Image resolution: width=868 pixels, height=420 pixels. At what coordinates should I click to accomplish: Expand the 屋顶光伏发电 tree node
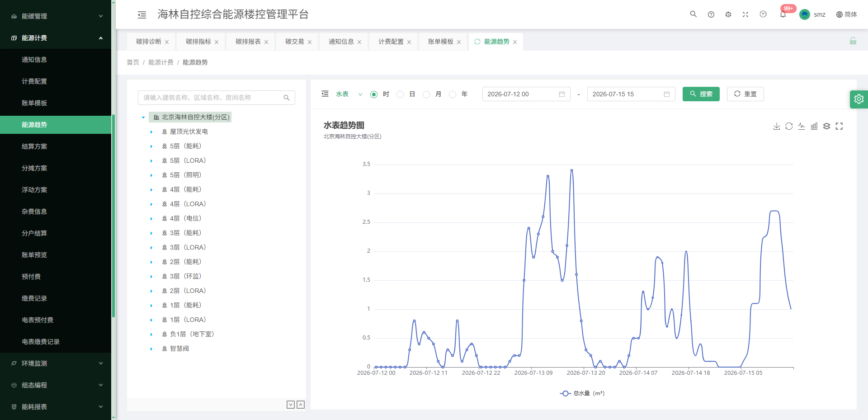pos(151,132)
